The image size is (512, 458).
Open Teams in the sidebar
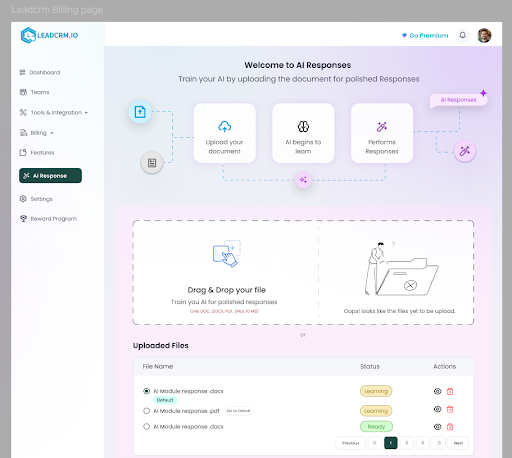pyautogui.click(x=34, y=92)
